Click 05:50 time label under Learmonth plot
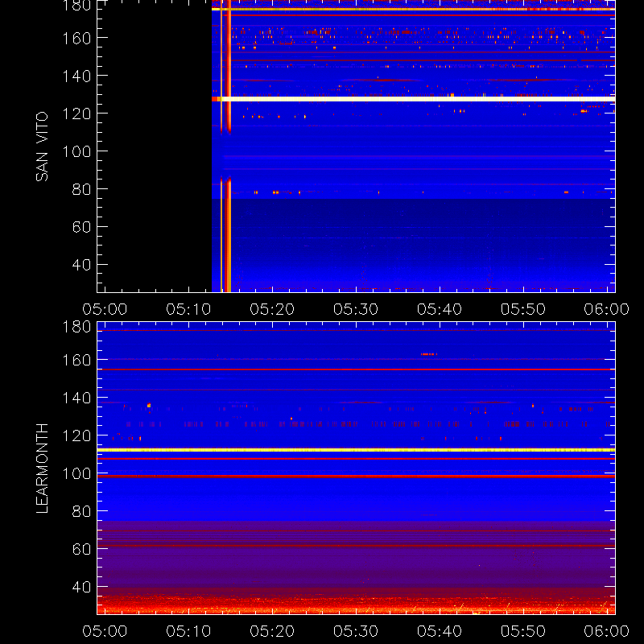644x644 pixels. click(x=523, y=631)
